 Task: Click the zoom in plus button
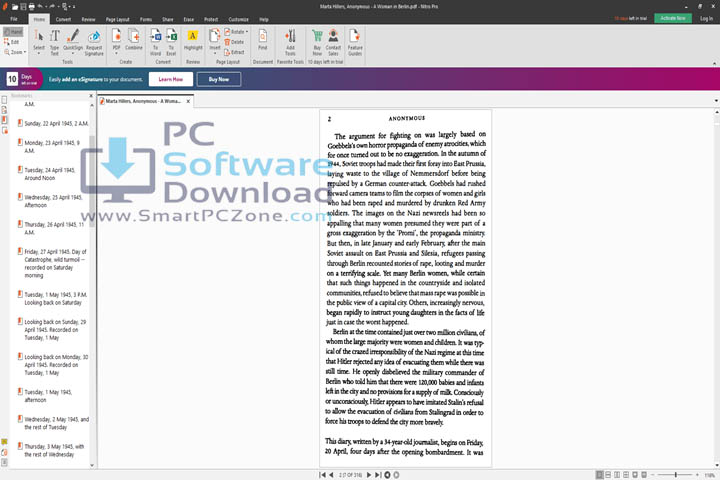tap(697, 474)
